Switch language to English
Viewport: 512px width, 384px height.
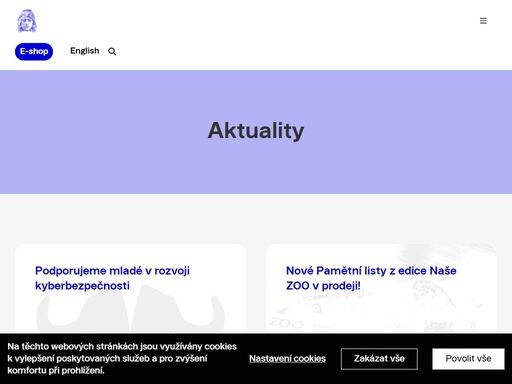pyautogui.click(x=85, y=51)
